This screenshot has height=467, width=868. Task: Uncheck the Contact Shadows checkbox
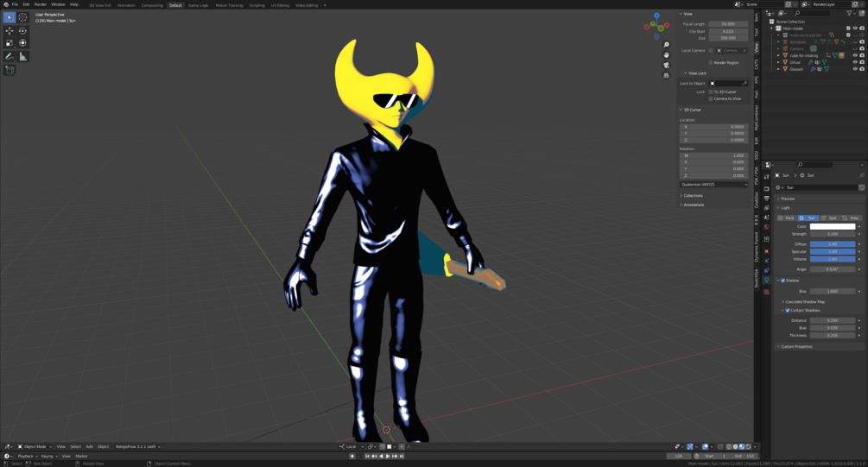click(x=788, y=311)
